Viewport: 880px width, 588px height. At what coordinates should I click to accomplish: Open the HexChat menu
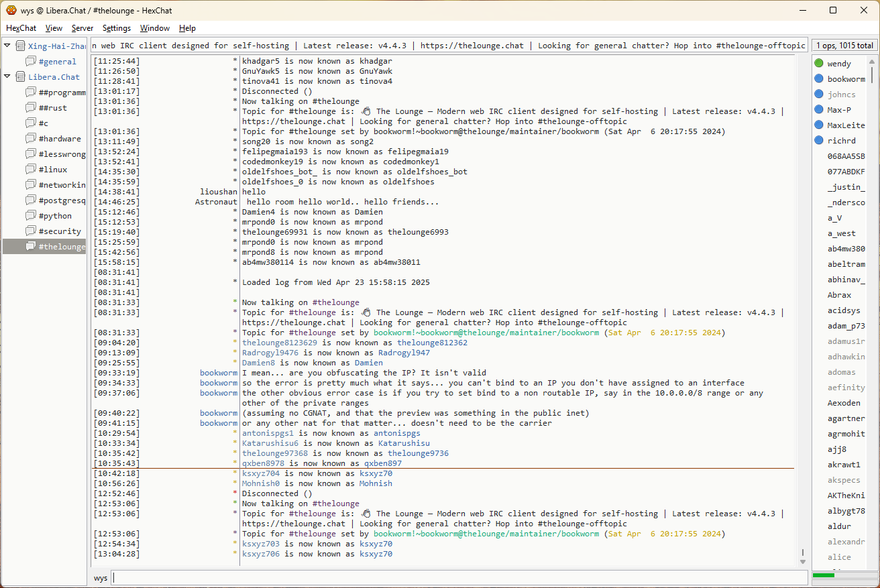click(x=21, y=28)
